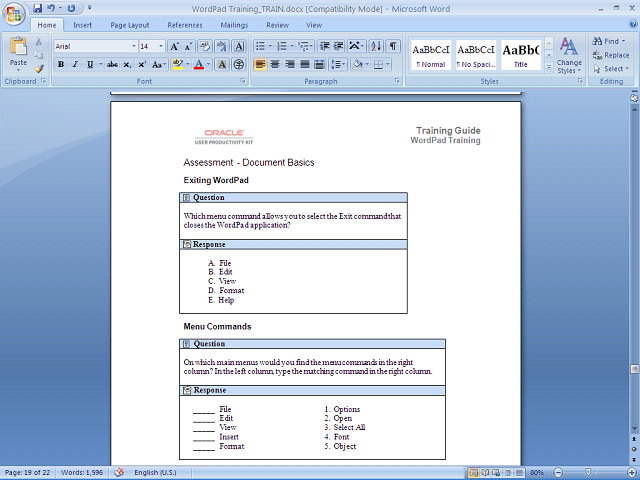
Task: Open the Change Case Aa dropdown
Action: coord(159,64)
